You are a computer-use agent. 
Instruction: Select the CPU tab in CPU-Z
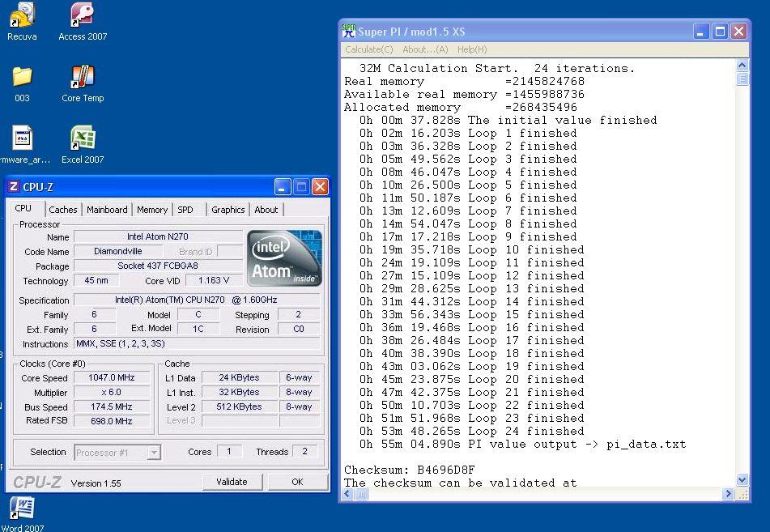[x=23, y=208]
